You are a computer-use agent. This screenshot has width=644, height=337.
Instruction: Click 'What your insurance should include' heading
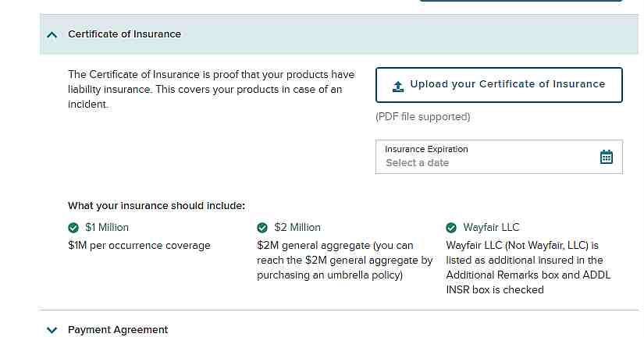(x=156, y=206)
